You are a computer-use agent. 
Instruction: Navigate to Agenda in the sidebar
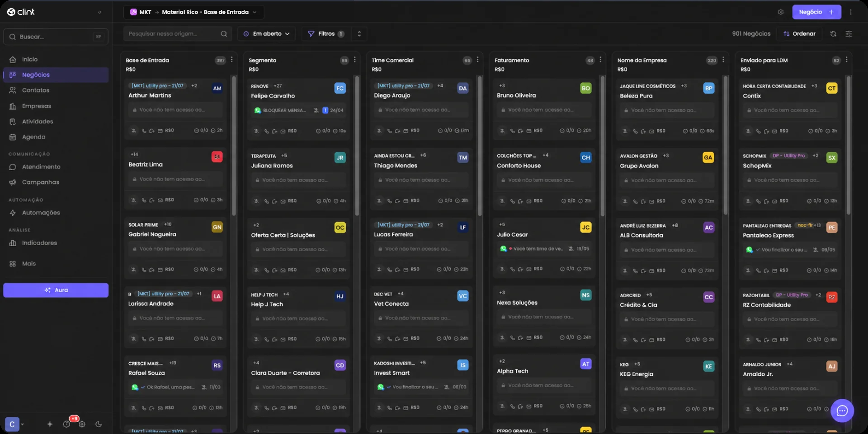tap(56, 137)
